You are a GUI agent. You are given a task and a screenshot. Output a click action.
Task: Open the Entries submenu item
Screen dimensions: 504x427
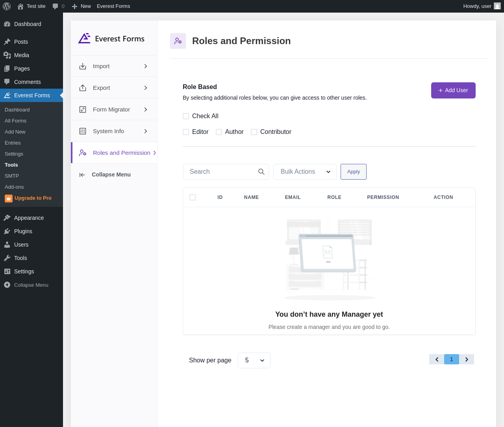13,143
